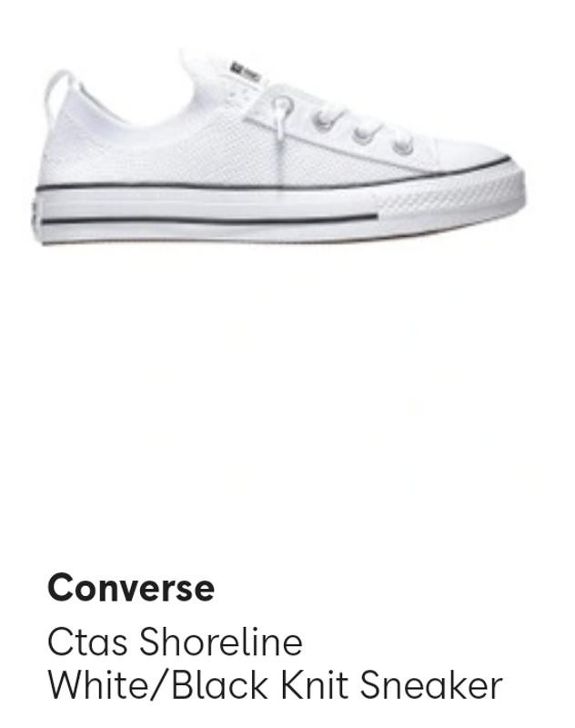Click the black tongue label on the sneaker
Screen dimensions: 575x728
(246, 71)
